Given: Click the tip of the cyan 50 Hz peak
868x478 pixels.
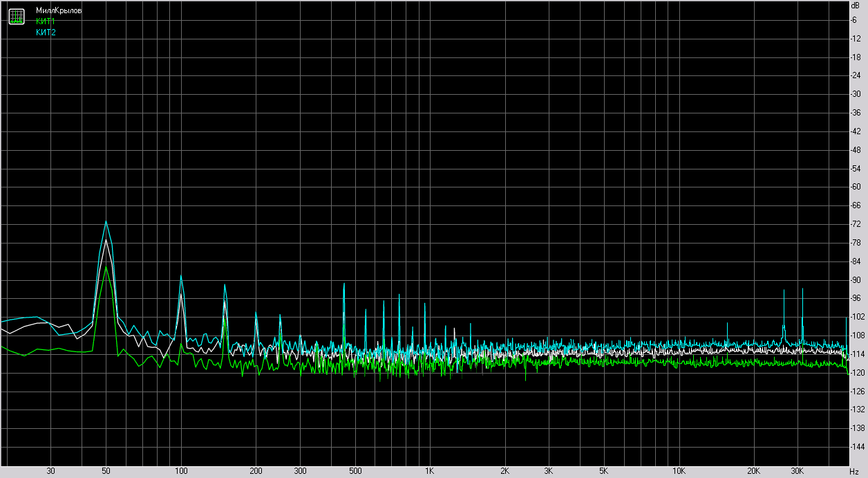Looking at the screenshot, I should tap(106, 221).
